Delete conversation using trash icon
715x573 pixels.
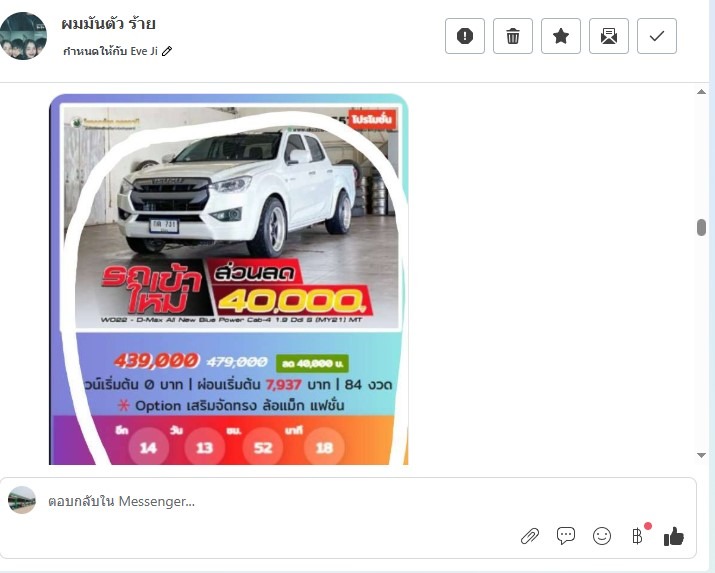(x=513, y=36)
